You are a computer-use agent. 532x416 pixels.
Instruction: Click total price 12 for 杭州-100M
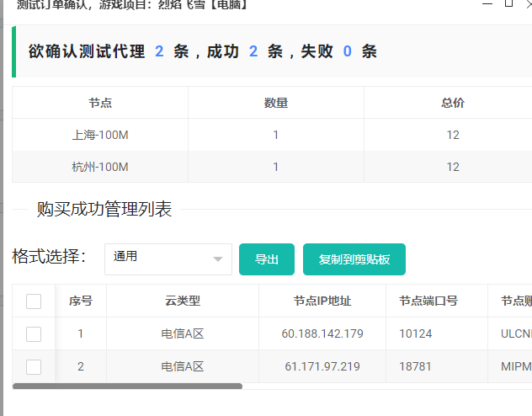click(453, 167)
